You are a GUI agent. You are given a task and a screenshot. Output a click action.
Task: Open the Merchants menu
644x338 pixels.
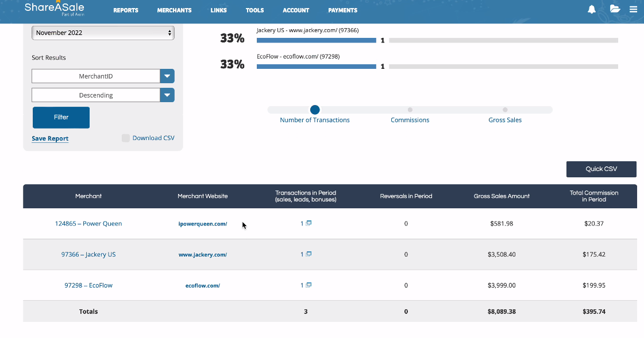click(174, 10)
